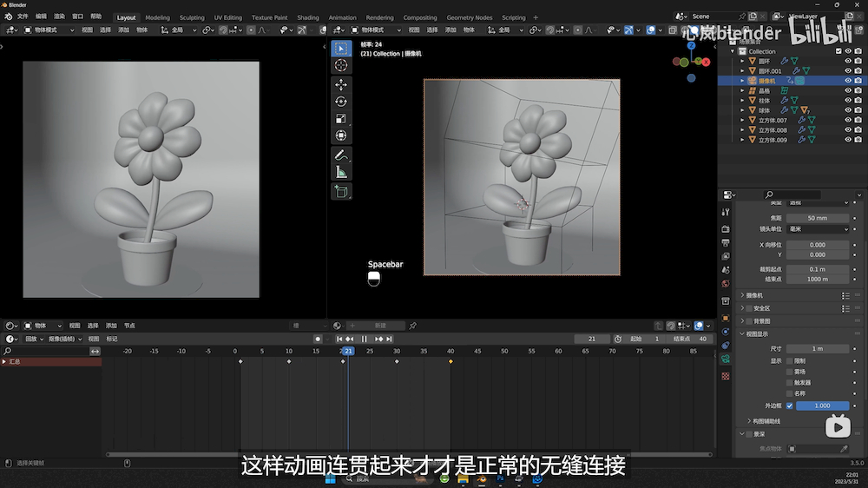
Task: Open the 渲染 menu
Action: point(59,16)
